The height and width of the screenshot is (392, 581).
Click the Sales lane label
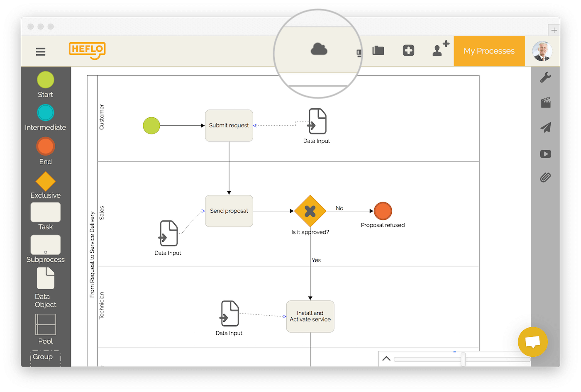102,213
